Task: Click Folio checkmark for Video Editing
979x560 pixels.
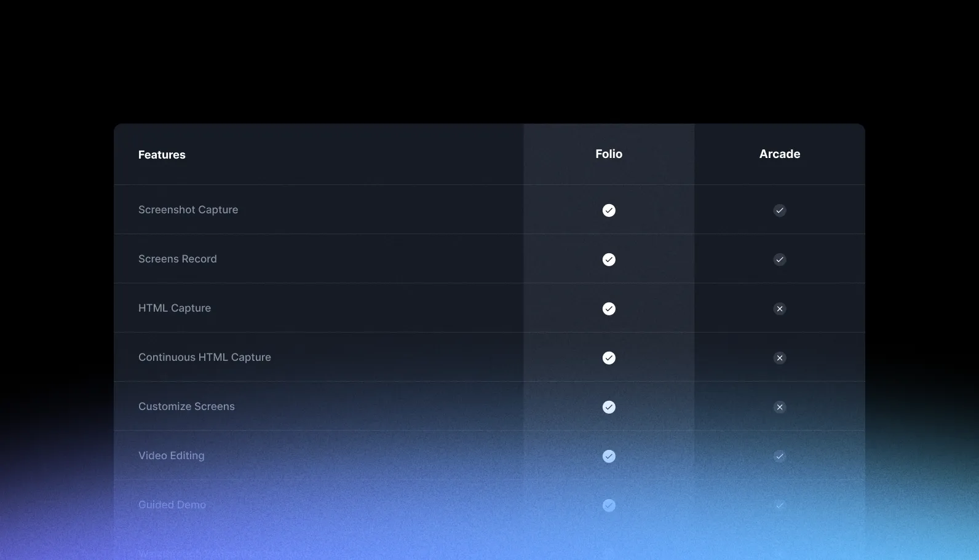Action: point(609,456)
